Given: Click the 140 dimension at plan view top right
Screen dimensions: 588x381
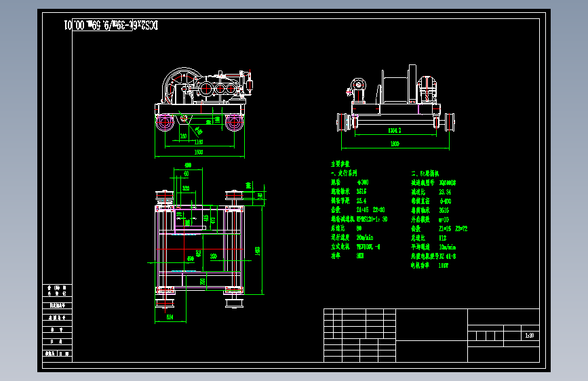Looking at the screenshot, I should (x=260, y=196).
